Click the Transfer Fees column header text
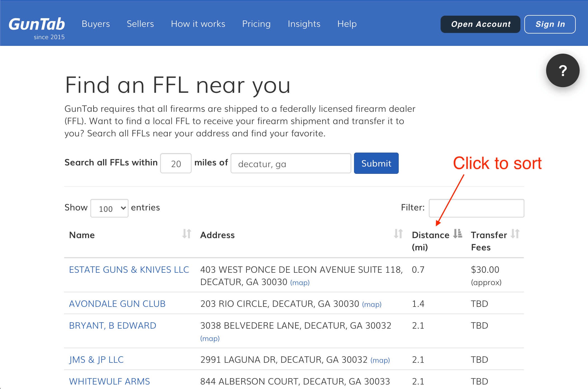588x389 pixels. point(489,241)
